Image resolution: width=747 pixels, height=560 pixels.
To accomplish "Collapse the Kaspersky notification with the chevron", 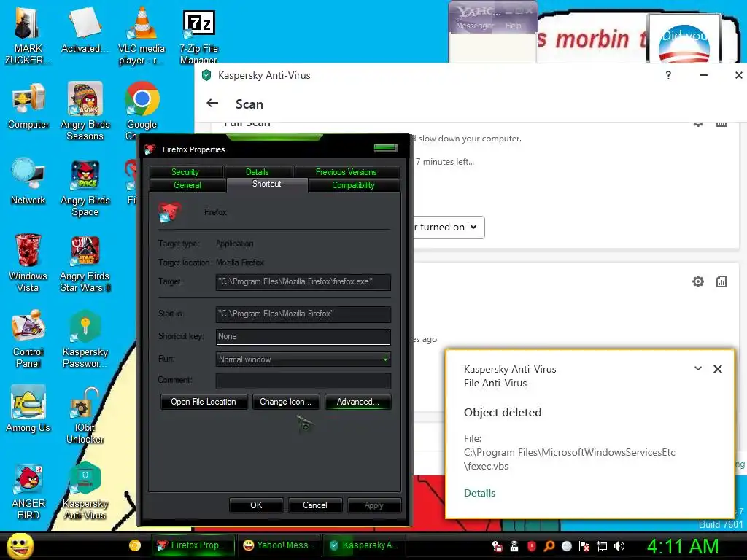I will click(698, 368).
